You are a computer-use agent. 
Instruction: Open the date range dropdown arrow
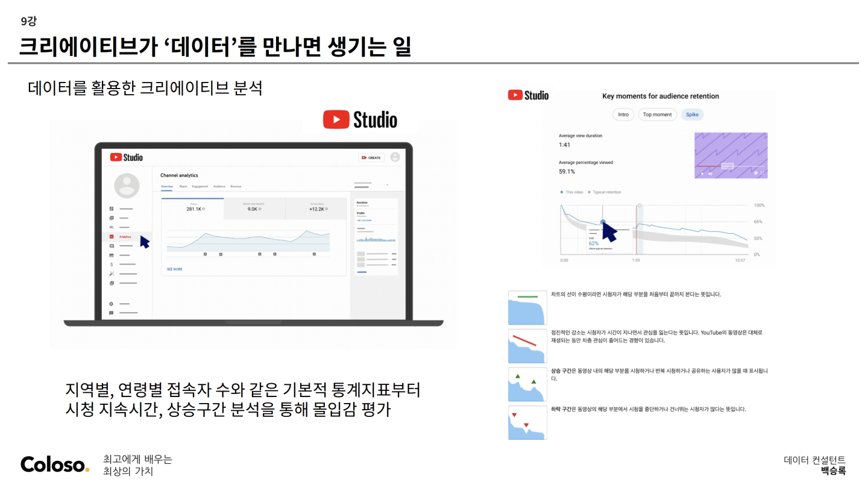(x=387, y=185)
